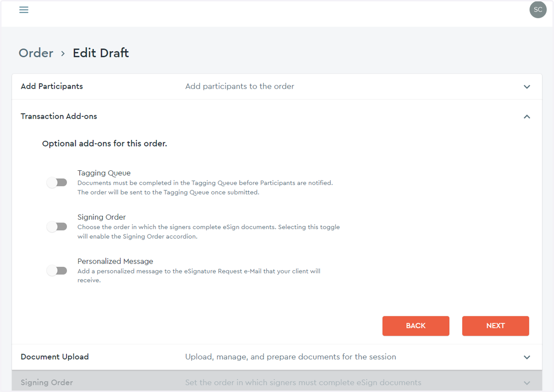Click the Tagging Queue label

(104, 173)
